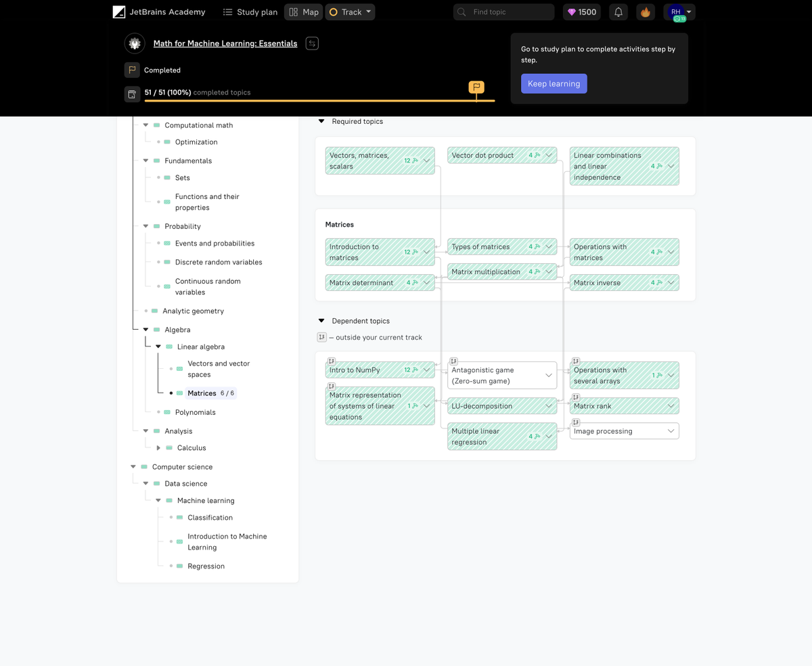Viewport: 812px width, 666px height.
Task: Open the notifications bell
Action: tap(618, 12)
